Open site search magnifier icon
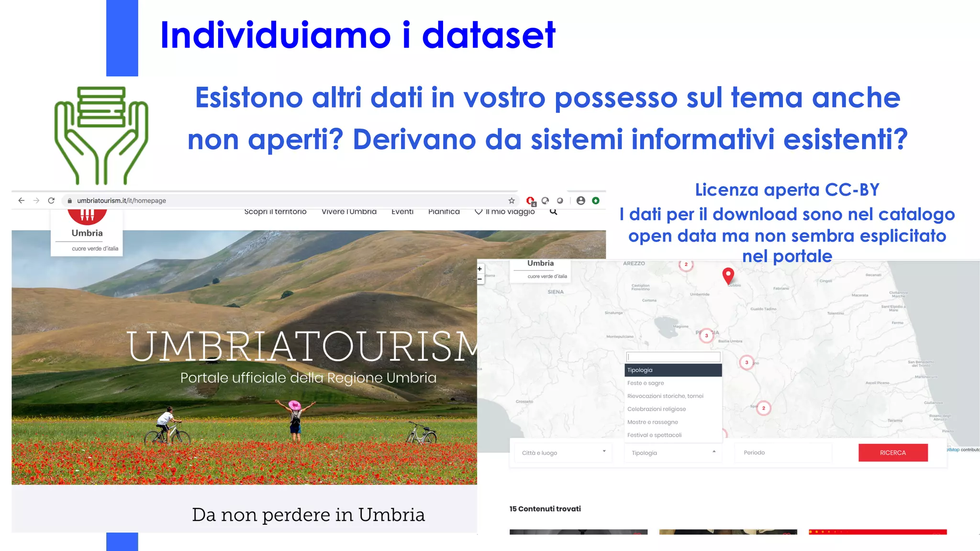The image size is (980, 551). (x=553, y=212)
